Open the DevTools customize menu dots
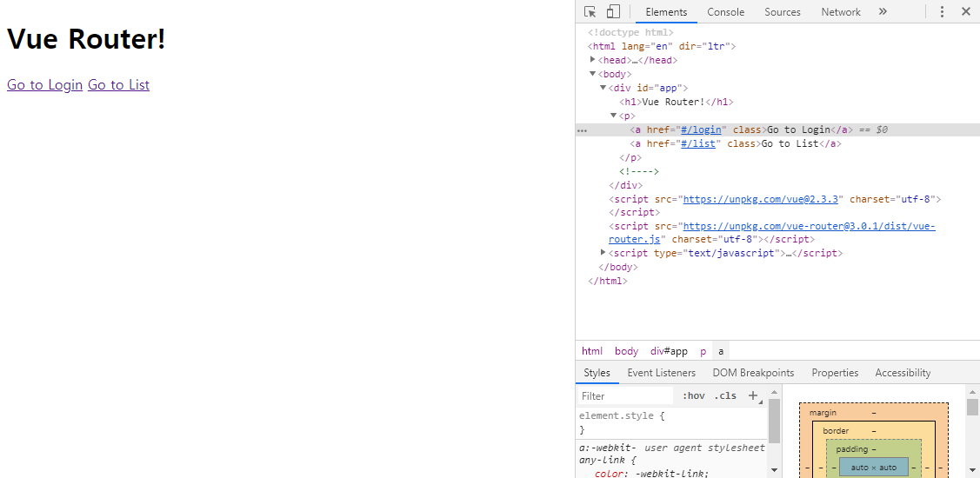The width and height of the screenshot is (980, 478). 942,12
